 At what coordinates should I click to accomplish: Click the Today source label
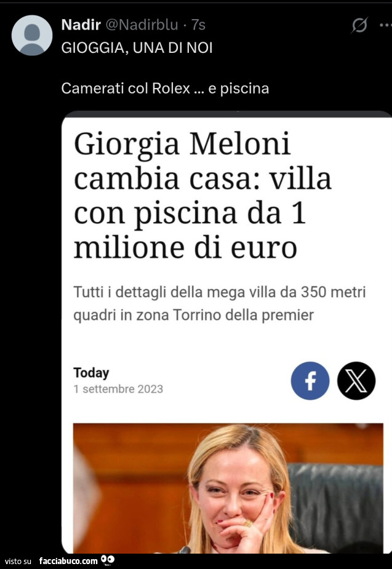click(91, 373)
